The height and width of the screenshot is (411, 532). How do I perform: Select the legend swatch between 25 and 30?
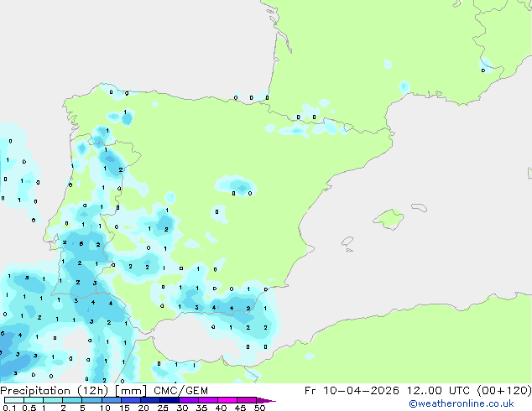point(170,400)
